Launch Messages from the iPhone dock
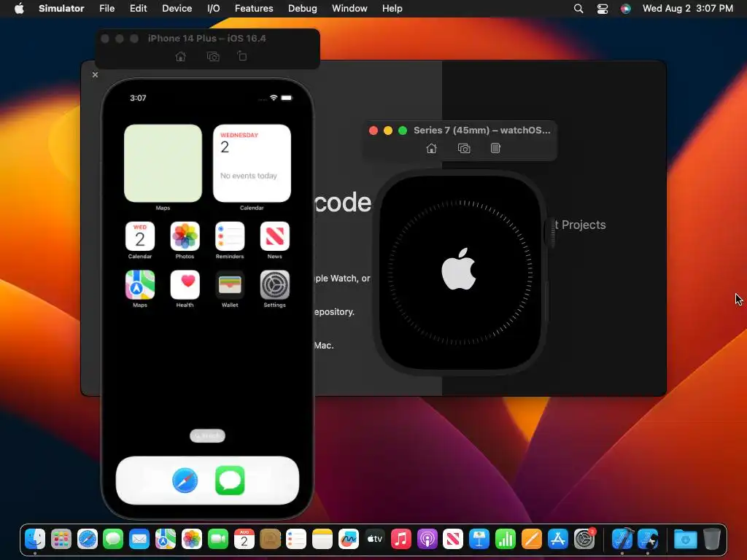The image size is (747, 560). 230,481
